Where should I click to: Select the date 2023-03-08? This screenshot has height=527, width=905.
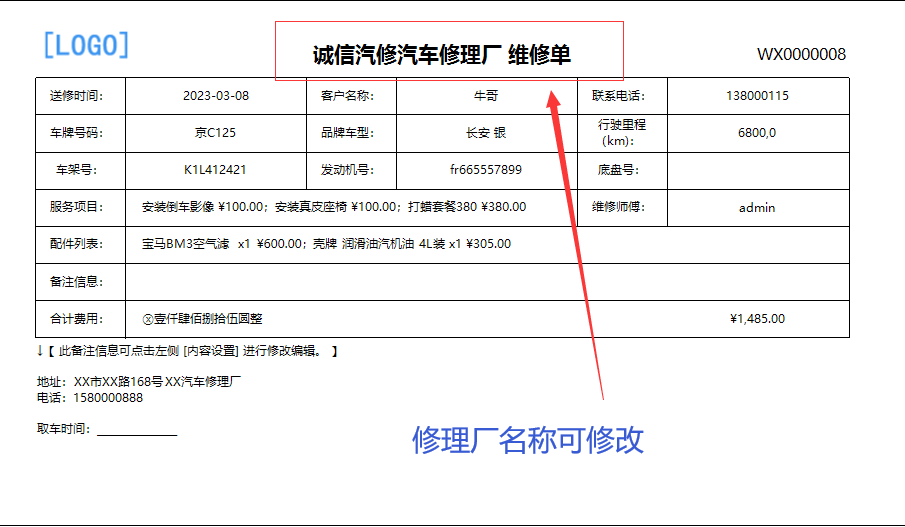(216, 96)
